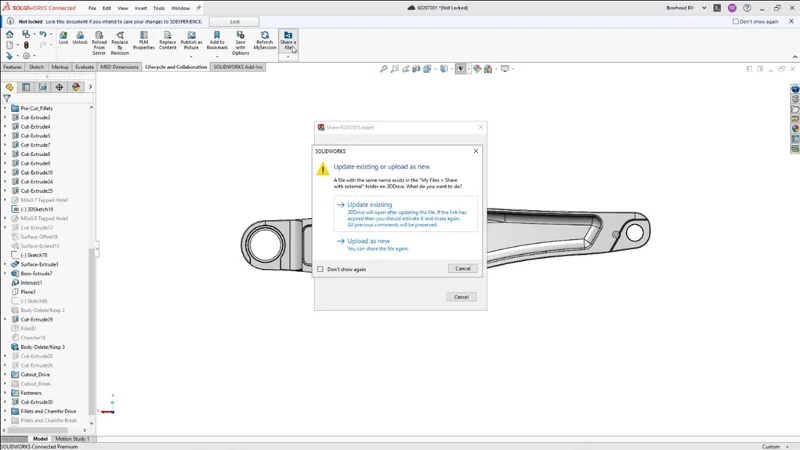The image size is (800, 450).
Task: Click Refresh MySession icon
Action: [x=265, y=36]
